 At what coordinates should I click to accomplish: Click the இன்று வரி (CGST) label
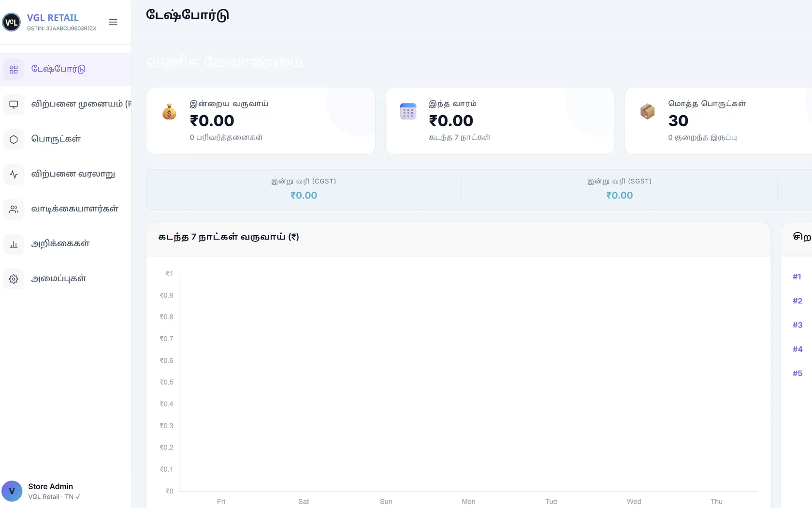coord(304,181)
